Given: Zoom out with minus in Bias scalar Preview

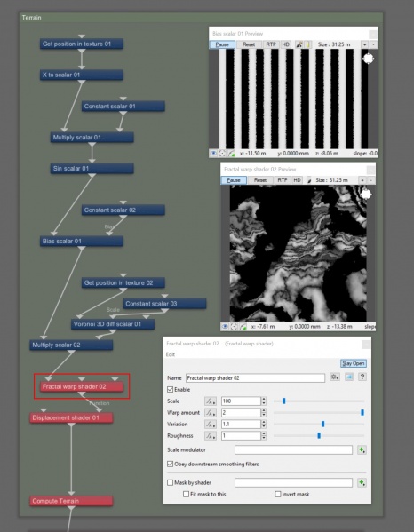Looking at the screenshot, I should (x=373, y=44).
